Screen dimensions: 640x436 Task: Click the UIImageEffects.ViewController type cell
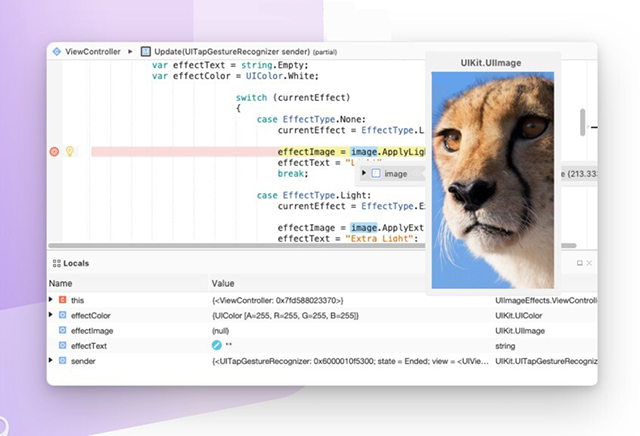pyautogui.click(x=546, y=300)
